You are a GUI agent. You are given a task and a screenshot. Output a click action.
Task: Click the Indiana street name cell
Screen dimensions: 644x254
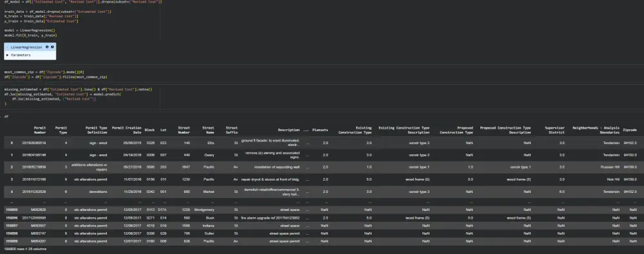click(209, 225)
